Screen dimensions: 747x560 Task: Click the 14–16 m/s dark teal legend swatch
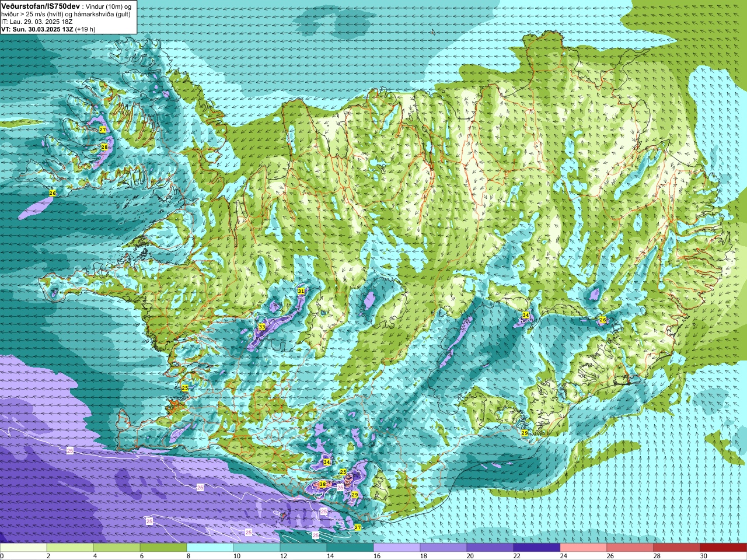(x=350, y=548)
